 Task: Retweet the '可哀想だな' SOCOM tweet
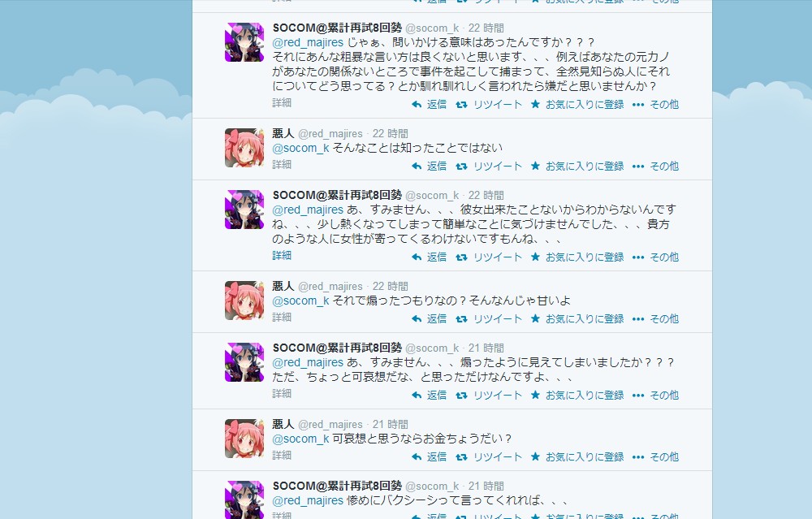point(489,396)
